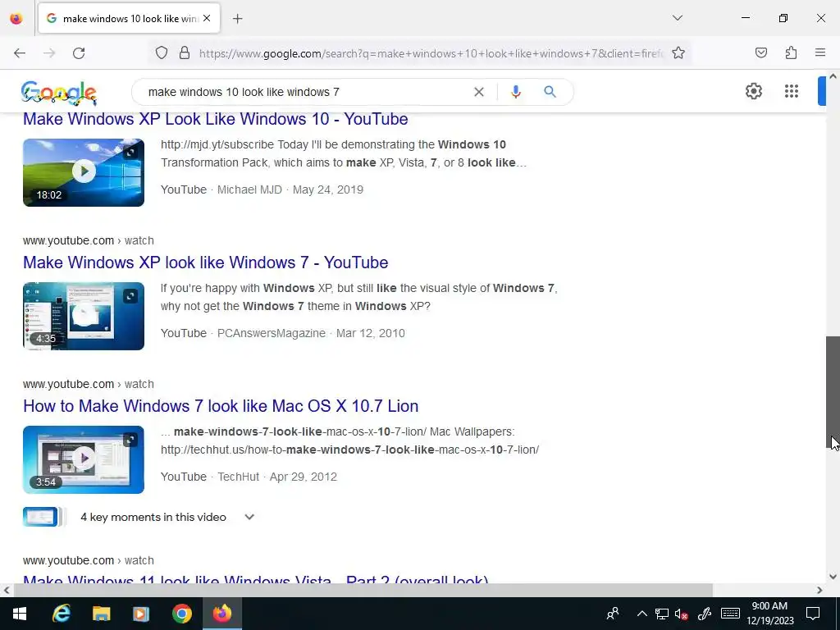
Task: Click the URL address bar
Action: coord(431,53)
